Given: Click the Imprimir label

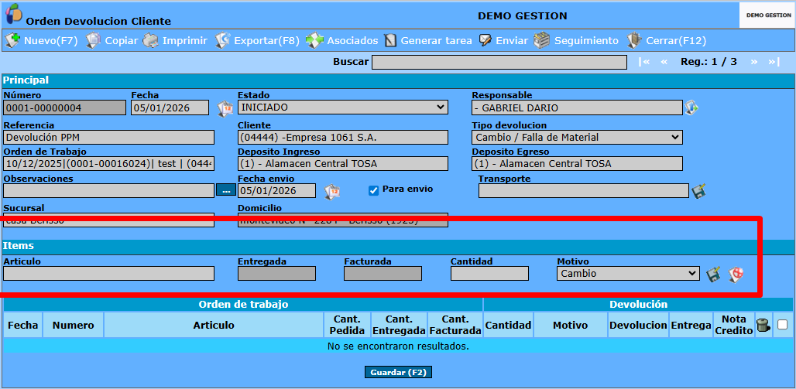Looking at the screenshot, I should pos(185,41).
